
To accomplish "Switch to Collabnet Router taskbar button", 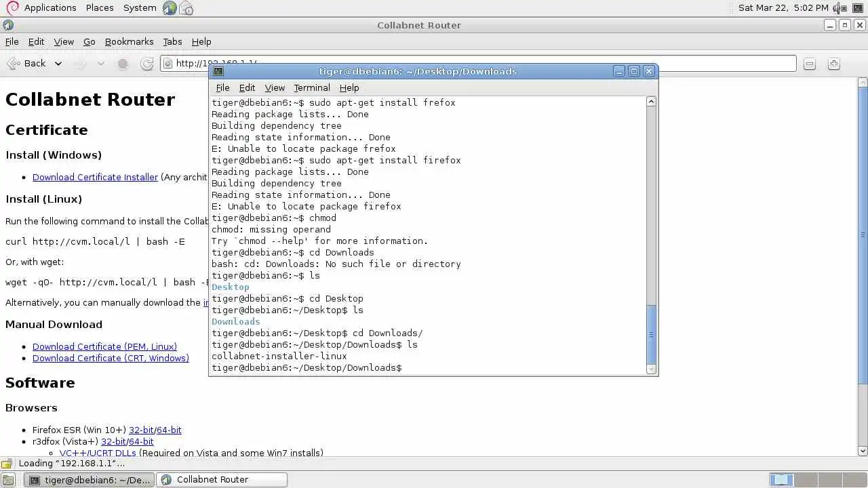I will 222,480.
